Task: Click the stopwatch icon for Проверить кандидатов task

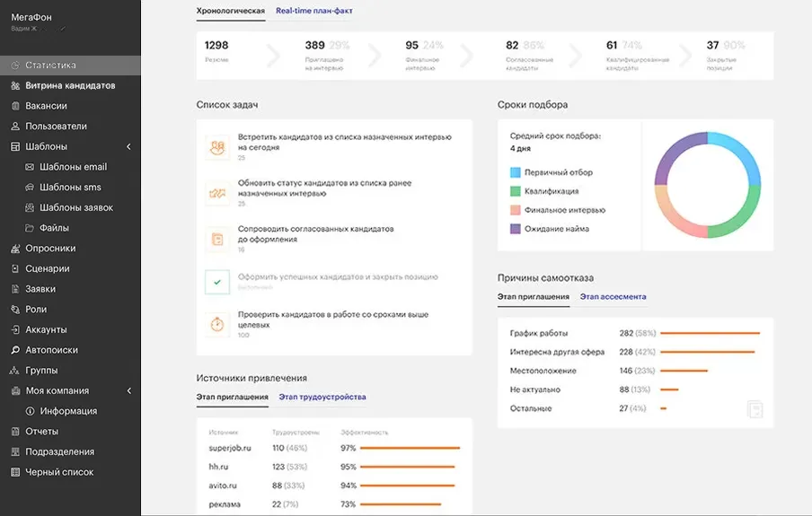Action: tap(216, 324)
